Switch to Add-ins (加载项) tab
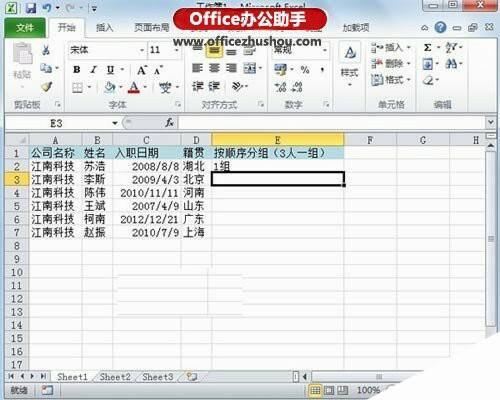The width and height of the screenshot is (500, 400). (356, 28)
